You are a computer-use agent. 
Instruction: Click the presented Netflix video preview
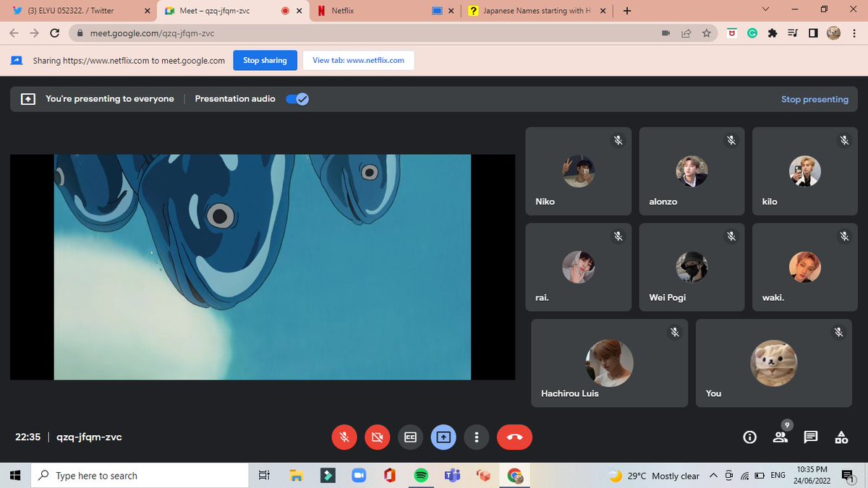(263, 267)
